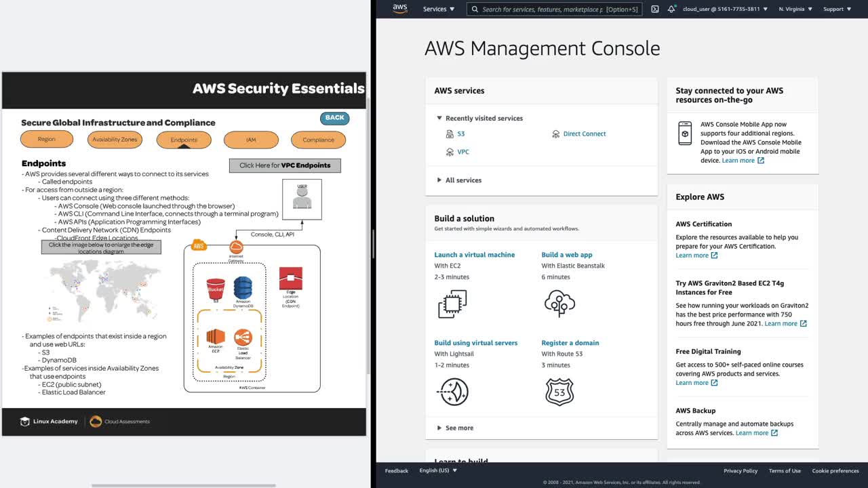
Task: Click the S3 service icon under Recently visited
Action: [x=450, y=134]
